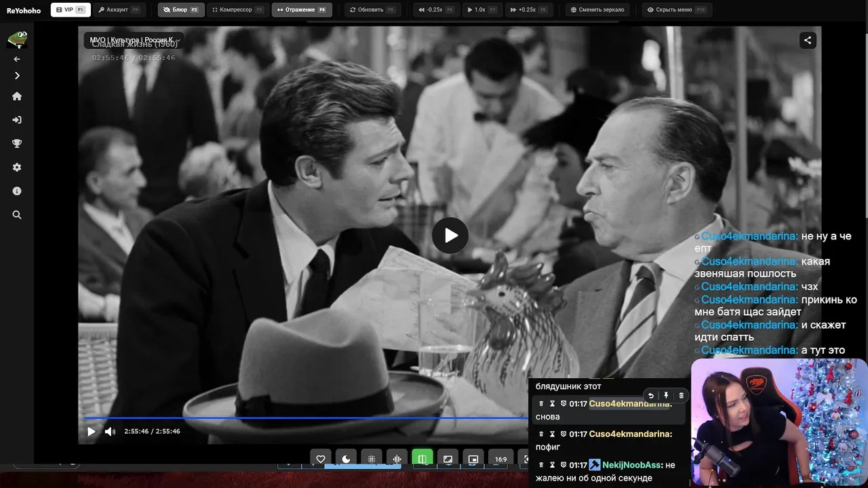This screenshot has width=868, height=488.
Task: Click username NekijNoobAss in chat
Action: [x=631, y=465]
